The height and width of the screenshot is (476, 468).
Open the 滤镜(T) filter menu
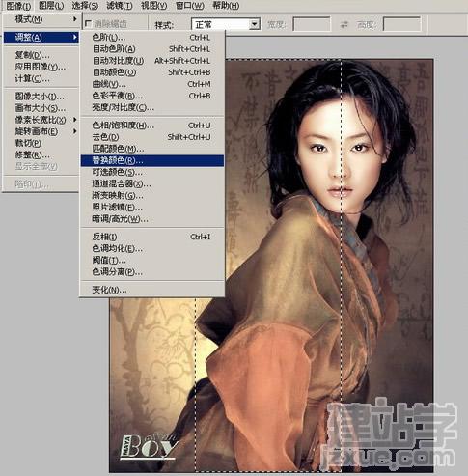pyautogui.click(x=120, y=6)
